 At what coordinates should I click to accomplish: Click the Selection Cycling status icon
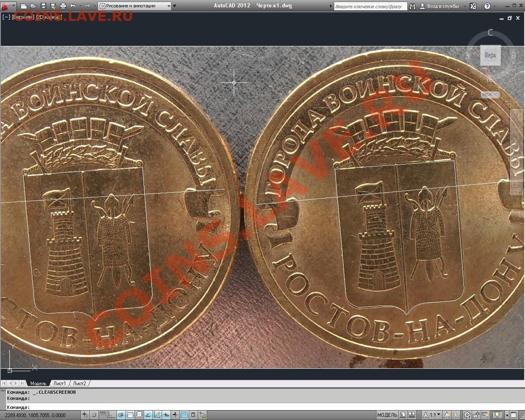(202, 415)
